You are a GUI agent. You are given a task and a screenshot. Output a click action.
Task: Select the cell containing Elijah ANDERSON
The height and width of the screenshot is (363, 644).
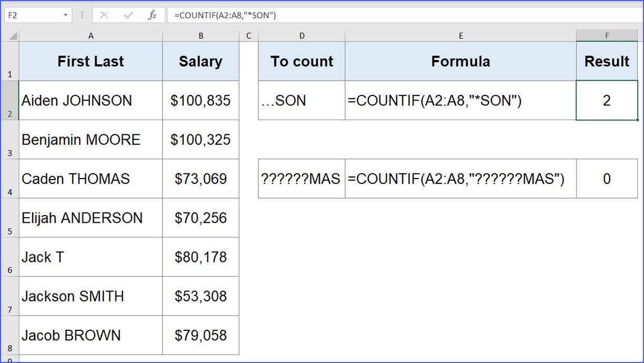[x=90, y=218]
